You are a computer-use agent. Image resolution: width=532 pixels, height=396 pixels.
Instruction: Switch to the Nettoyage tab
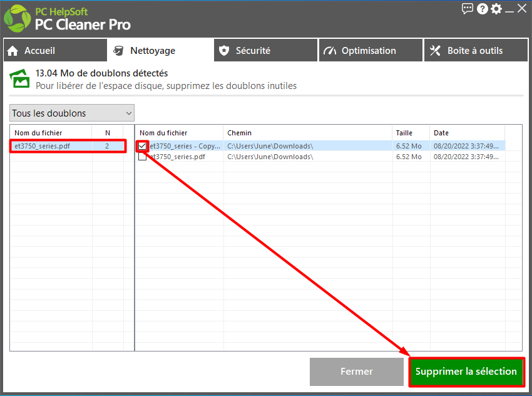[x=160, y=51]
